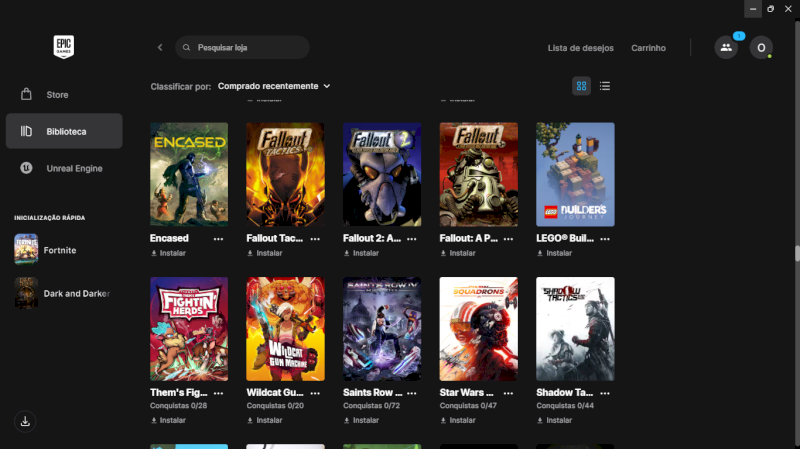Screen dimensions: 800x449
Task: Open the user profile avatar 'O'
Action: tap(761, 47)
